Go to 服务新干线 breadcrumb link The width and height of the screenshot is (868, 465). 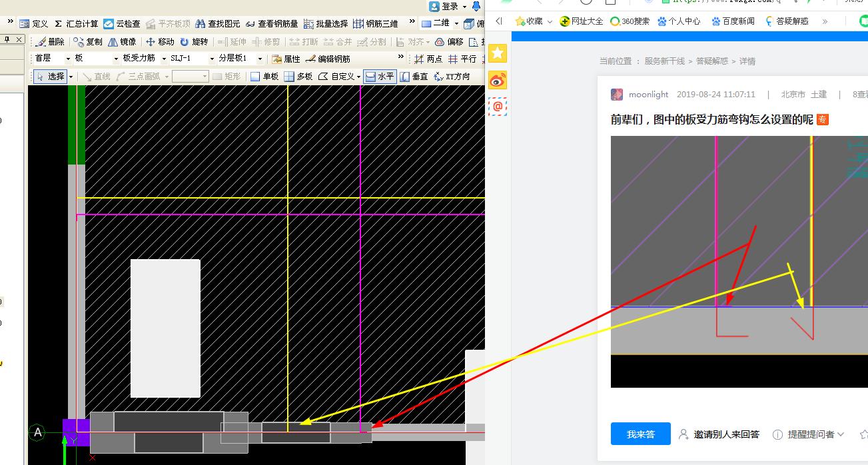tap(664, 61)
